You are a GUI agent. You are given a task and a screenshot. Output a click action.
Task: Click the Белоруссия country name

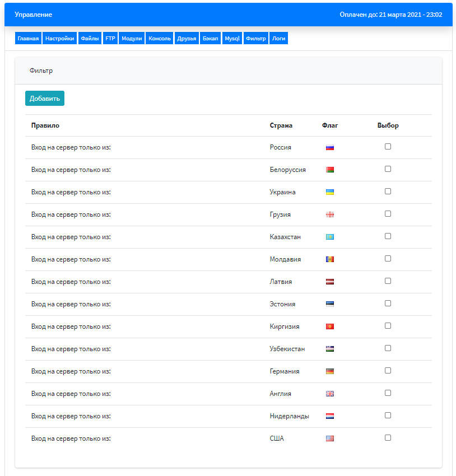point(288,170)
